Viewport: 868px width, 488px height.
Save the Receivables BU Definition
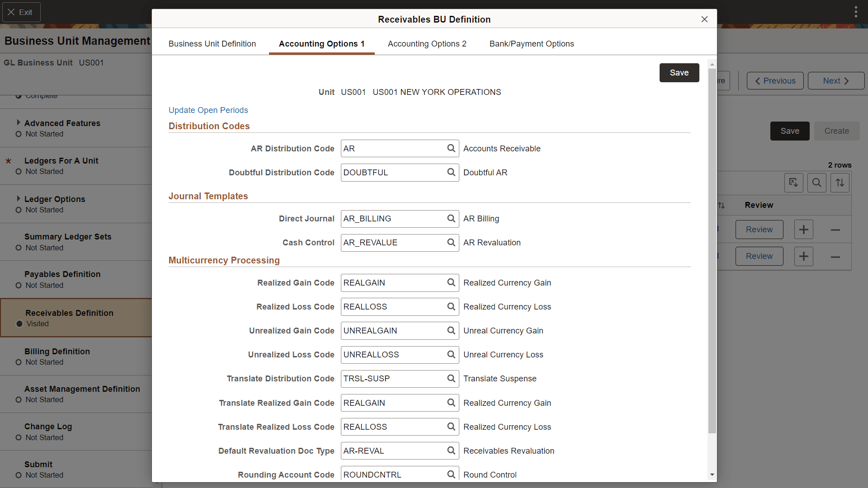click(679, 72)
